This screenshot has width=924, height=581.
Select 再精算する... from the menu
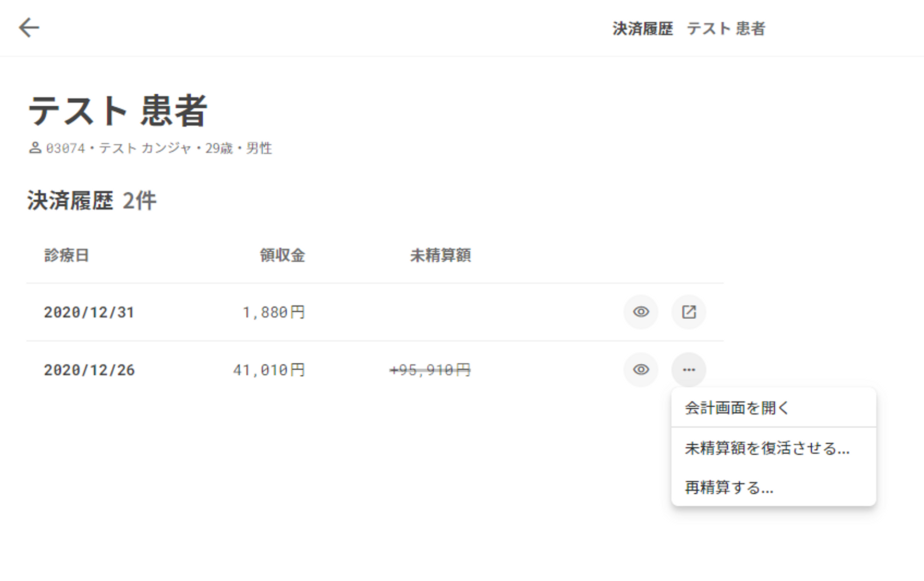click(729, 487)
